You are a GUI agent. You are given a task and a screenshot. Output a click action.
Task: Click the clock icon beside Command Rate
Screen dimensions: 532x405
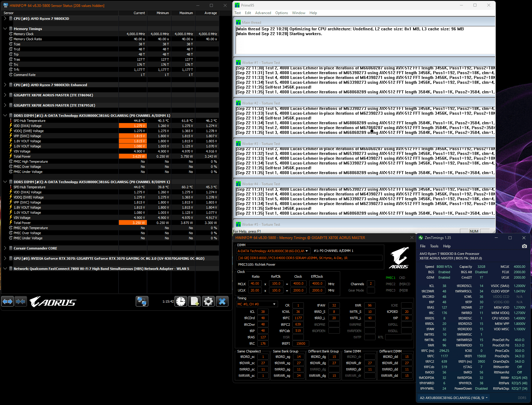pyautogui.click(x=11, y=75)
